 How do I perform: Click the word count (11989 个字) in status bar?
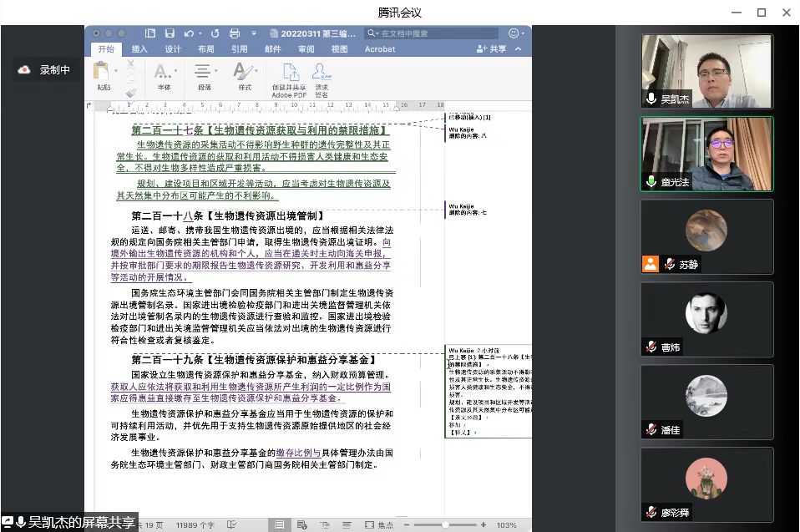pos(195,525)
